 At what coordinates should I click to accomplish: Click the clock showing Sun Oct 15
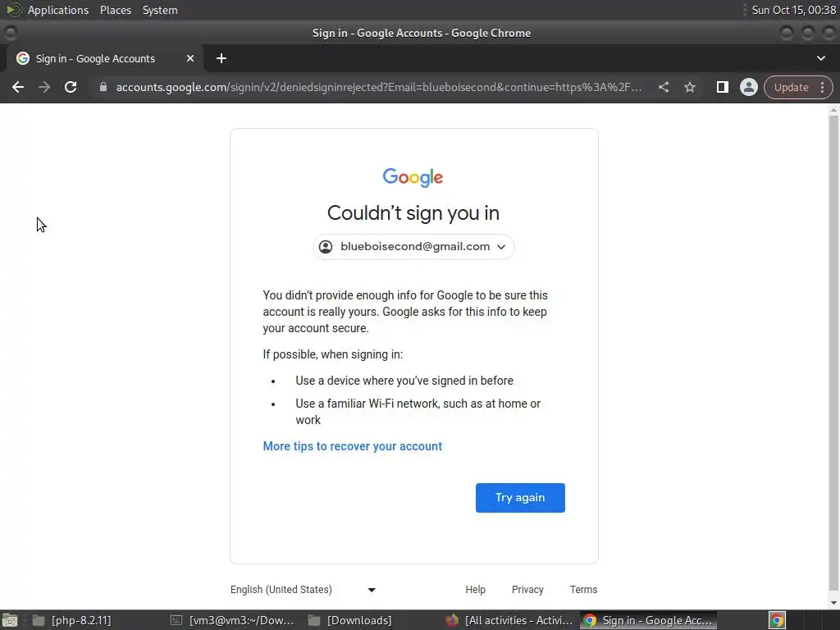(793, 10)
